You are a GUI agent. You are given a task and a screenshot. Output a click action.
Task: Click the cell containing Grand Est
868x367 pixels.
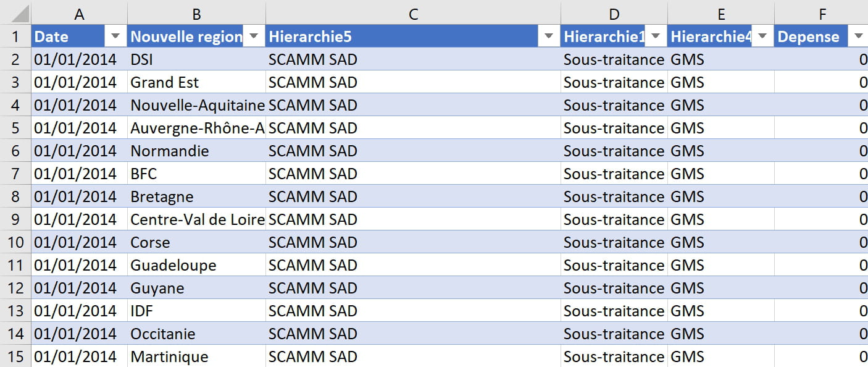click(x=196, y=82)
